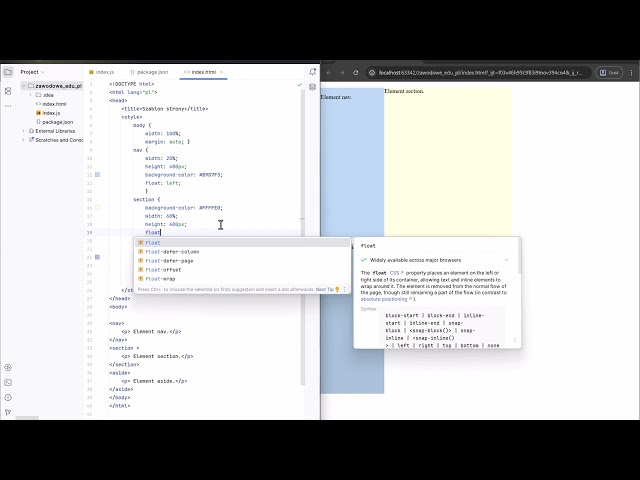Screen dimensions: 640x480
Task: Click the package.json file icon in project tree
Action: [x=38, y=122]
